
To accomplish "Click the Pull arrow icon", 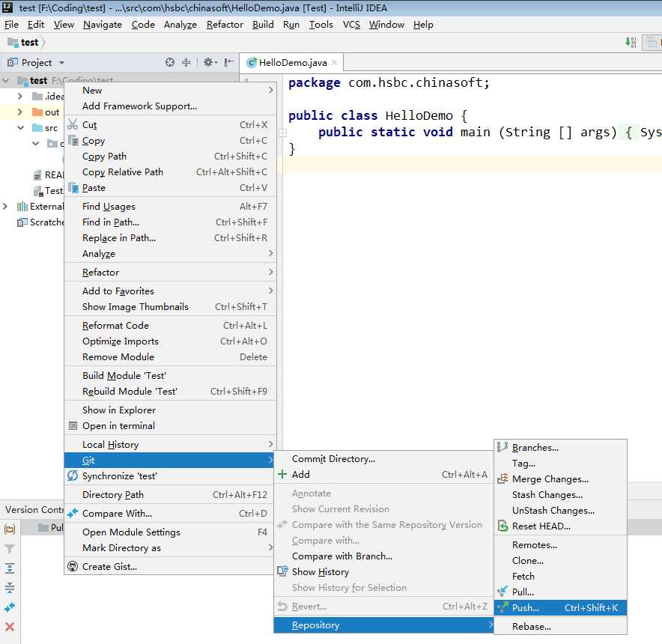I will pyautogui.click(x=502, y=592).
